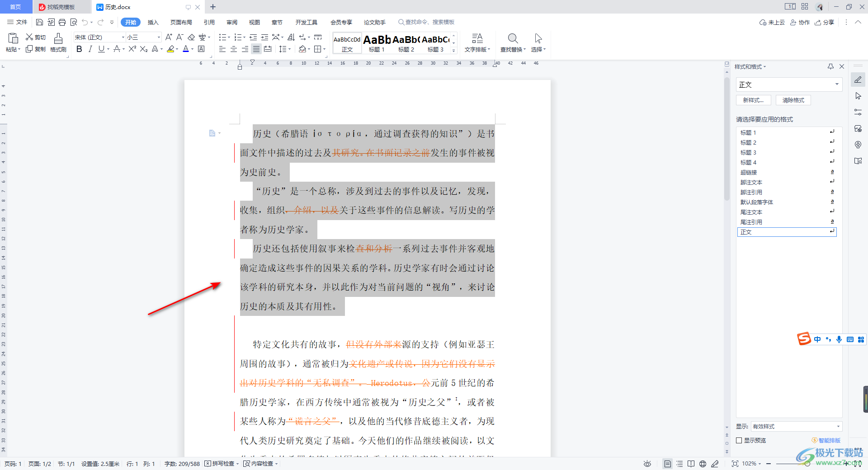This screenshot has width=868, height=470.
Task: Click the 新样式... button
Action: [x=754, y=100]
